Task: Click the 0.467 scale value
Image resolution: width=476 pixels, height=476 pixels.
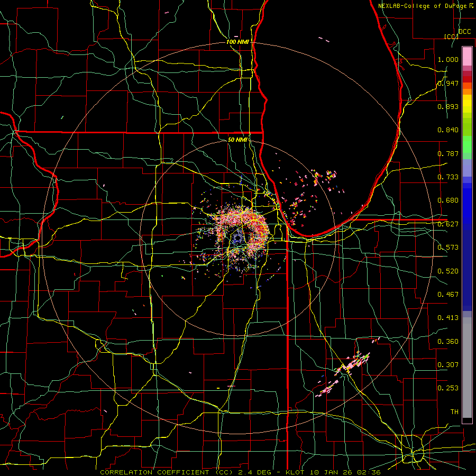Action: pos(448,295)
